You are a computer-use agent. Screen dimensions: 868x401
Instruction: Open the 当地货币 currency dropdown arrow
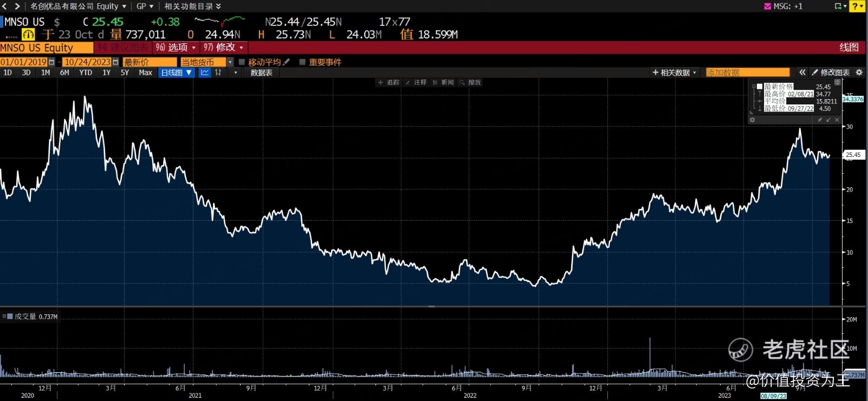point(230,62)
